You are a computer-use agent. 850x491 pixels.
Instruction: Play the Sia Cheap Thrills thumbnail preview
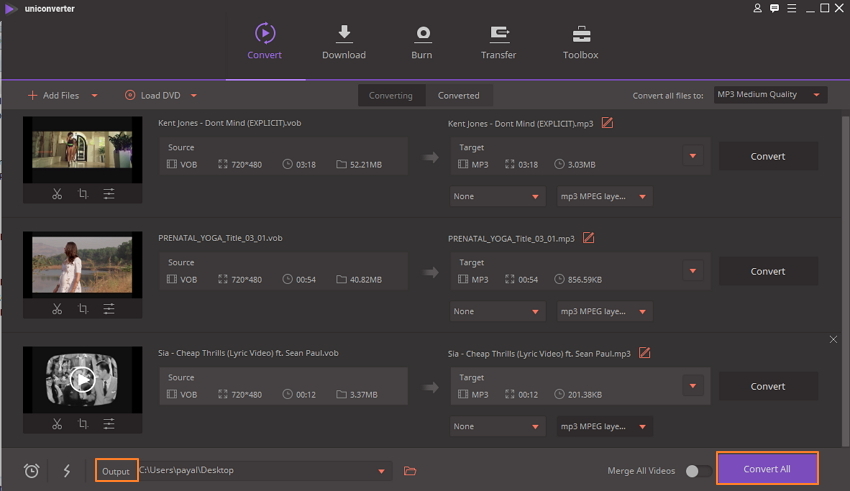click(x=82, y=379)
